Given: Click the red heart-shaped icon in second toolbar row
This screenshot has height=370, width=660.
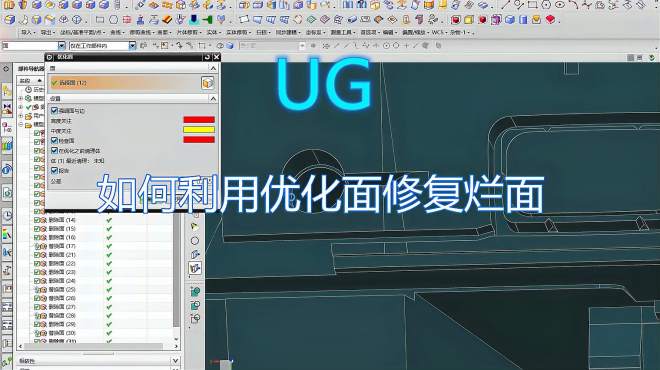Looking at the screenshot, I should pos(550,19).
